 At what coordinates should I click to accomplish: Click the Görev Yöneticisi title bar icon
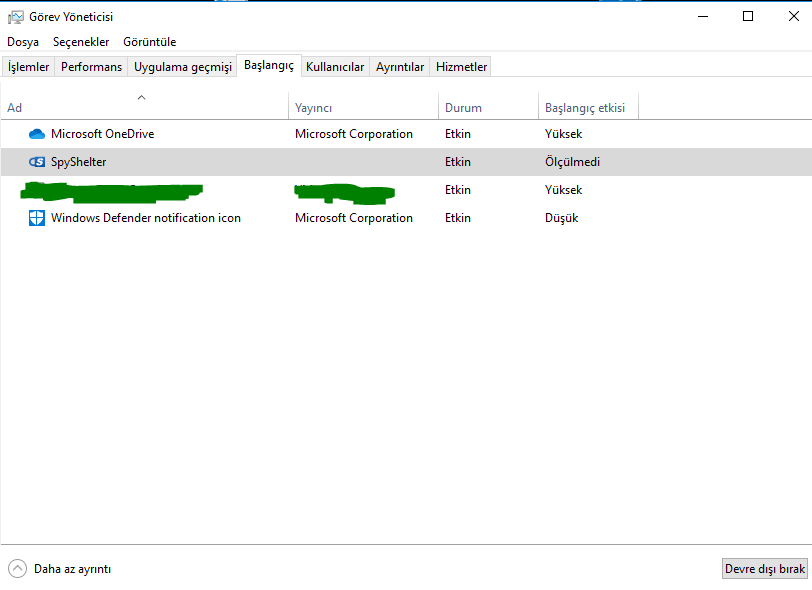click(16, 17)
